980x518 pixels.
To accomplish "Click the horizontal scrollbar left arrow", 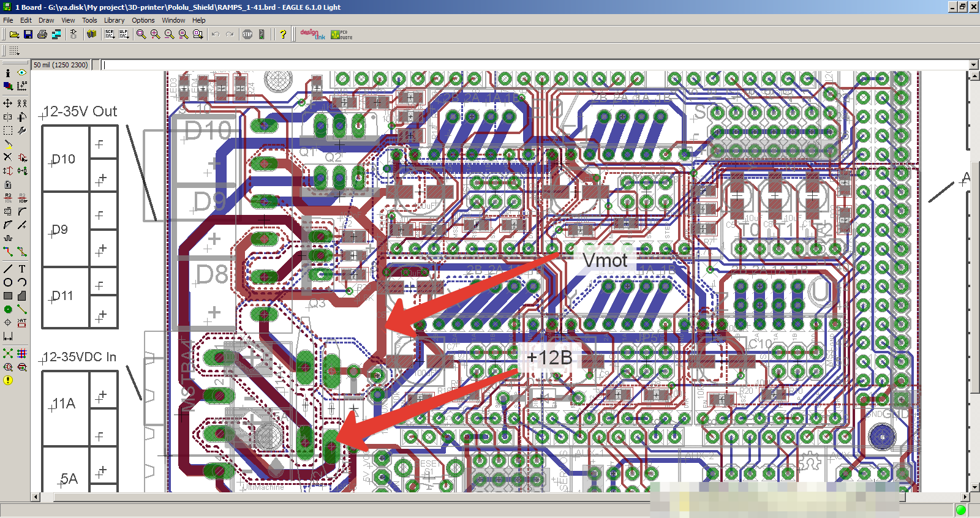I will 36,497.
